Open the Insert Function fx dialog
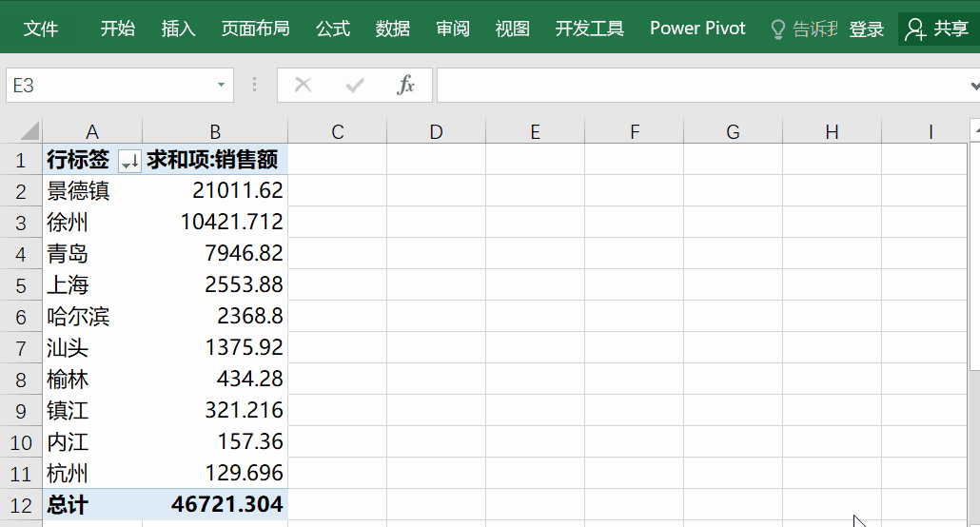Screen dimensions: 980x527 [405, 85]
